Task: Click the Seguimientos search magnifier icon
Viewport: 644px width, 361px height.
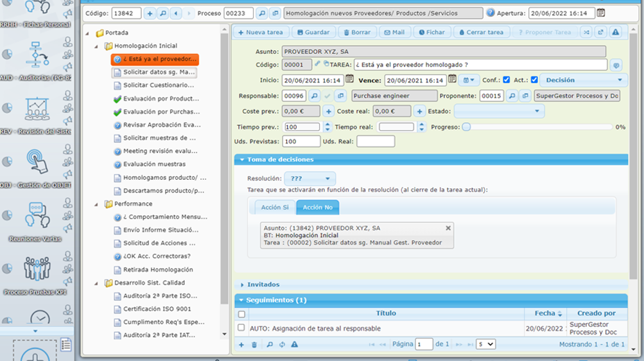Action: 270,344
